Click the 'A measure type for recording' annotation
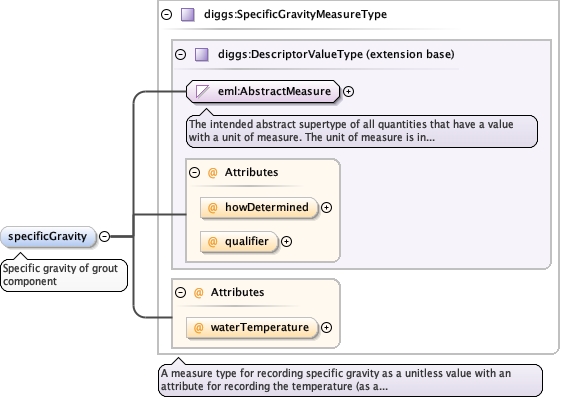 coord(350,380)
